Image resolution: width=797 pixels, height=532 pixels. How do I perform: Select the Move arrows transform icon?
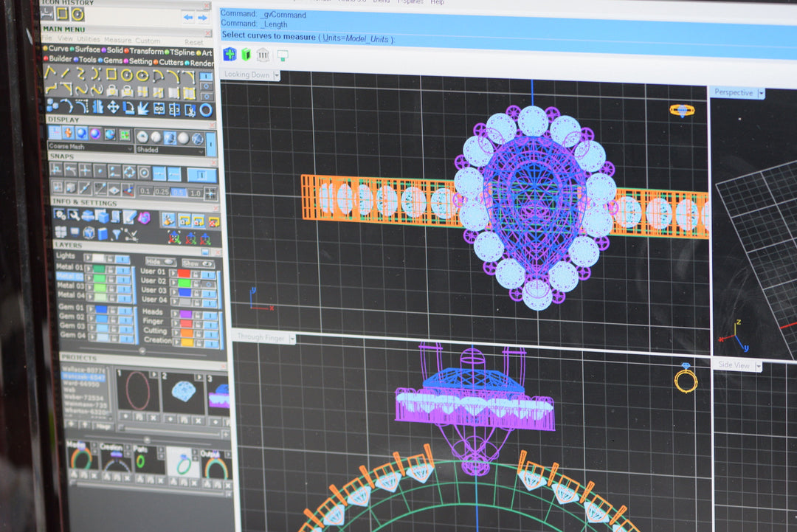pyautogui.click(x=114, y=108)
